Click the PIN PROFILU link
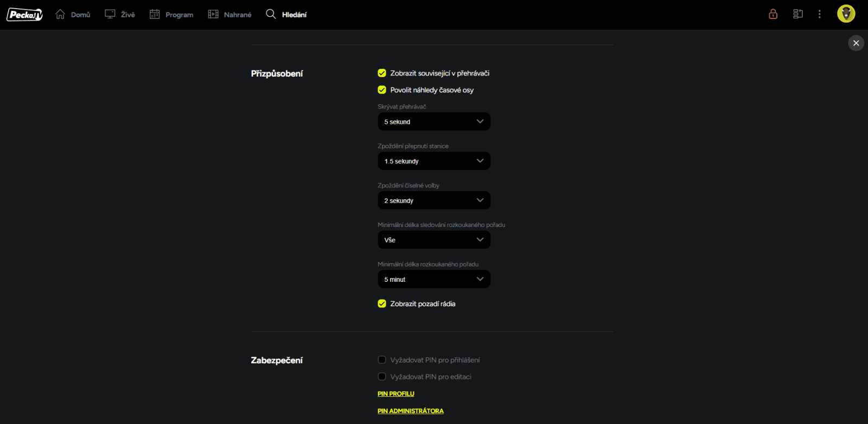Image resolution: width=868 pixels, height=424 pixels. point(396,394)
